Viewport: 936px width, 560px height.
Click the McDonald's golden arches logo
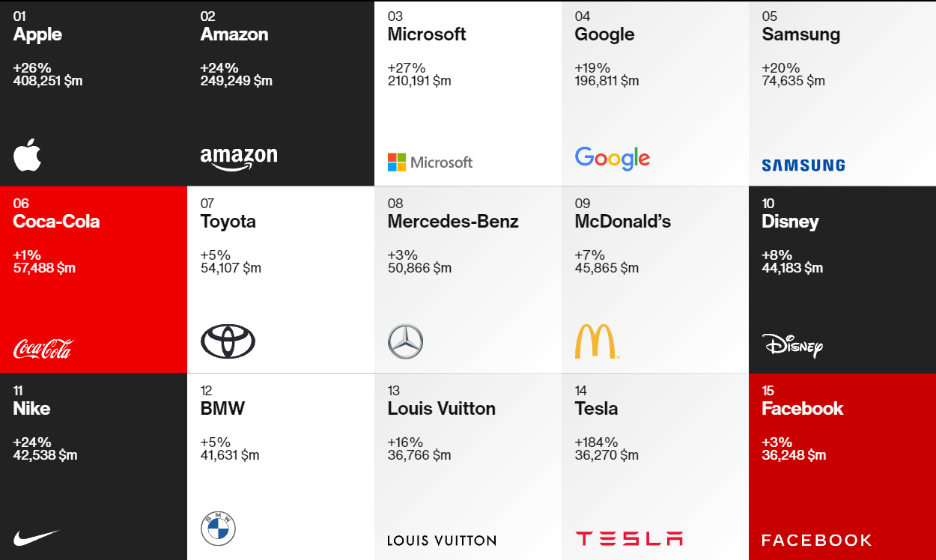point(595,342)
